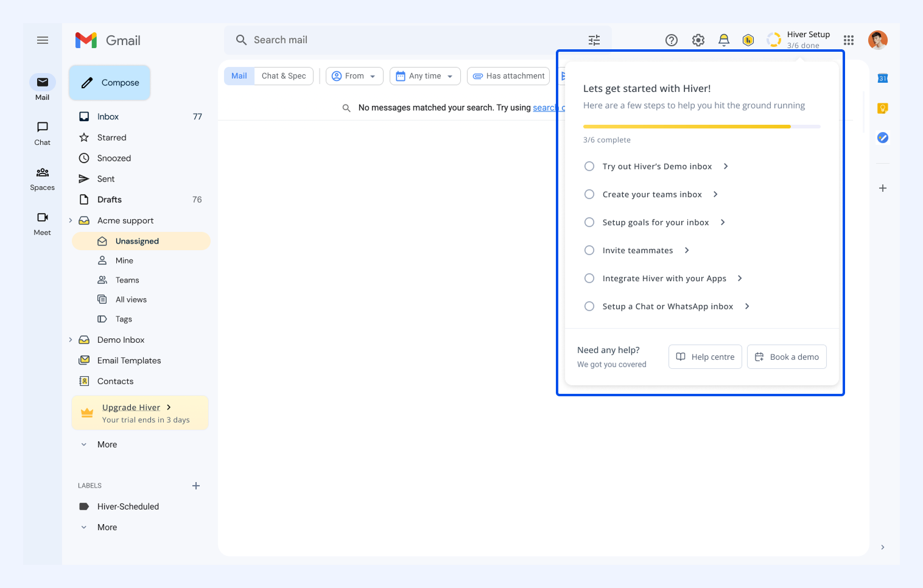This screenshot has height=588, width=923.
Task: Expand the Acme support folder tree
Action: coord(71,220)
